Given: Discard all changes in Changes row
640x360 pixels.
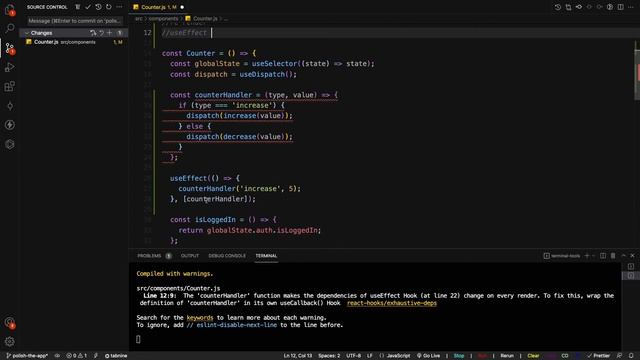Looking at the screenshot, I should (102, 33).
